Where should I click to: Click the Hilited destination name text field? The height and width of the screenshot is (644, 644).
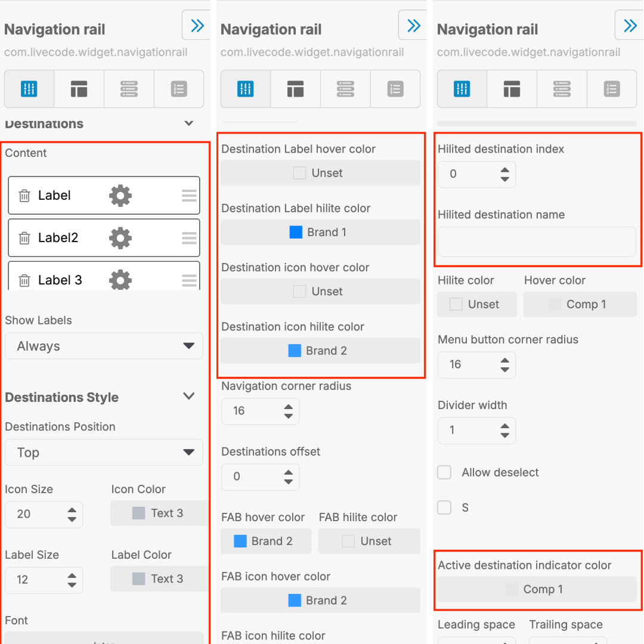(537, 242)
